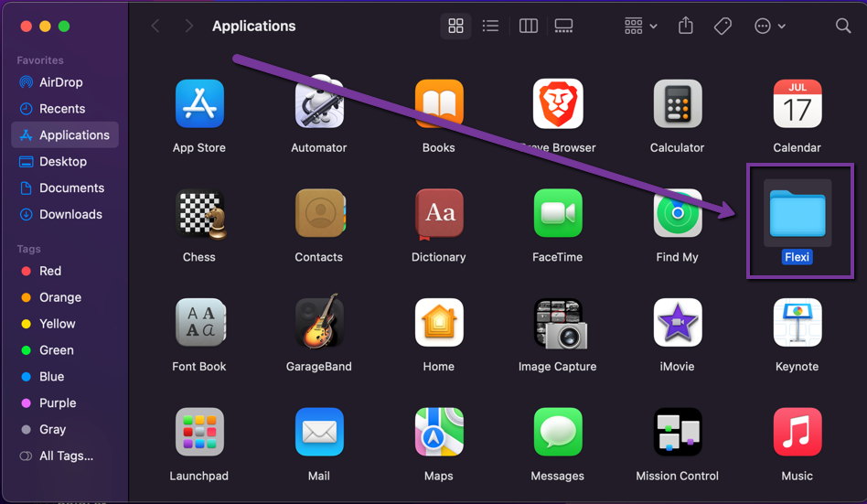Click the search magnifier button
This screenshot has width=867, height=504.
point(843,27)
